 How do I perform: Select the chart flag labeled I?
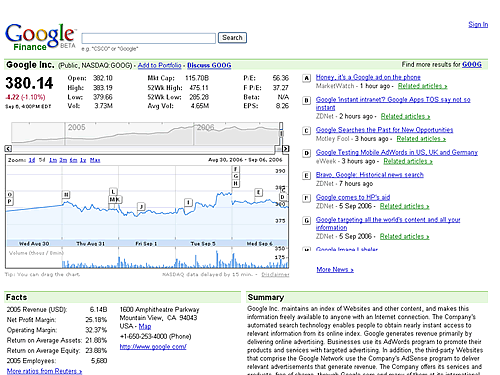(189, 202)
